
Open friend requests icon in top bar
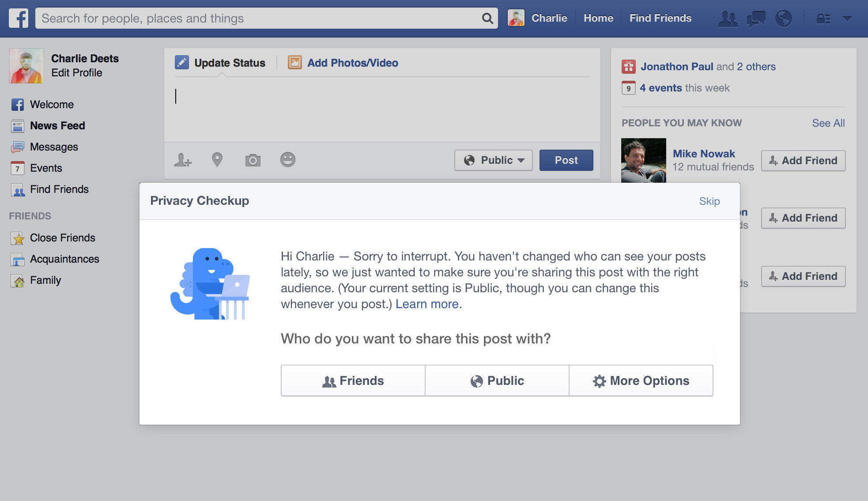[x=728, y=19]
